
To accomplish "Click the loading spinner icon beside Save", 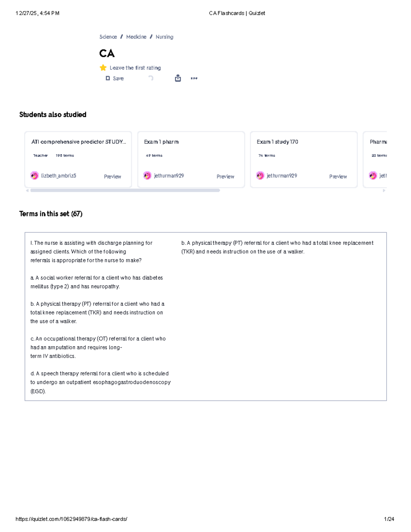I will [x=151, y=78].
